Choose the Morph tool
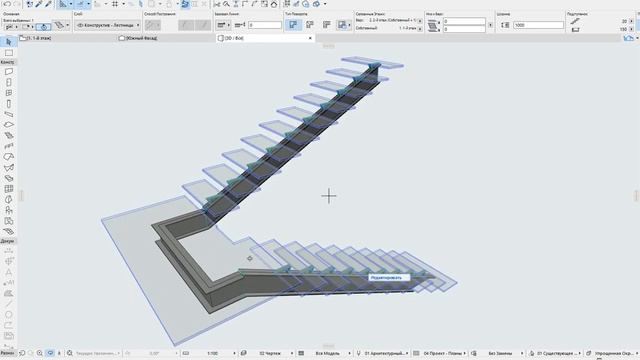This screenshot has height=360, width=640. tap(9, 200)
